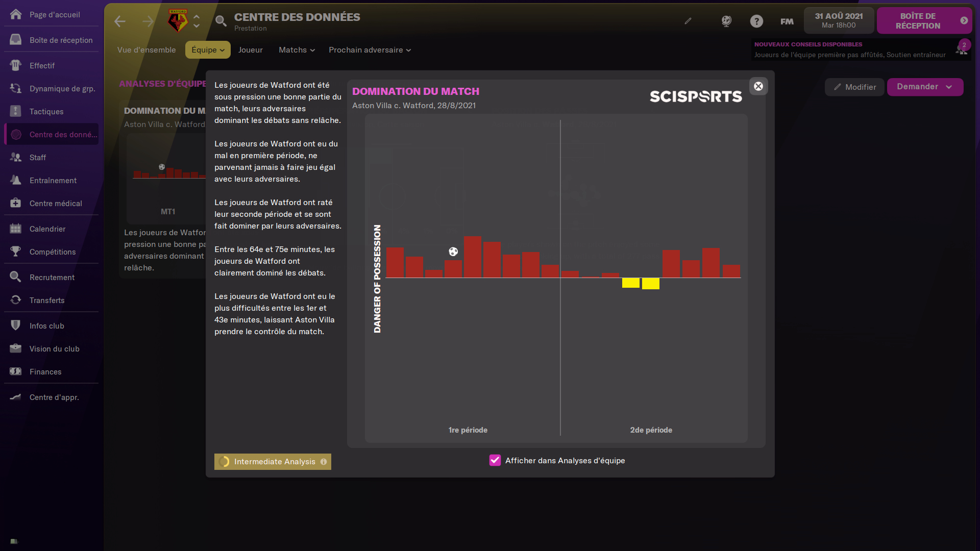This screenshot has width=980, height=551.
Task: Open Recrutement section
Action: (x=51, y=277)
